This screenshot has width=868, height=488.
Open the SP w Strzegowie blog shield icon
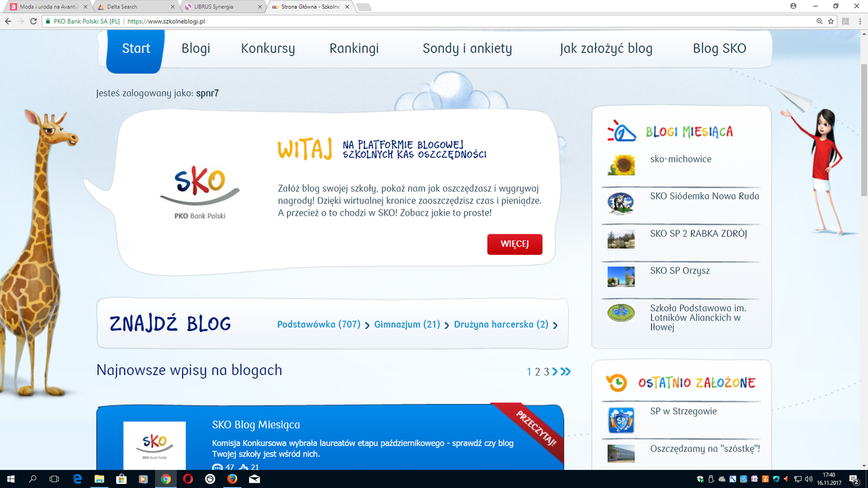(x=621, y=420)
